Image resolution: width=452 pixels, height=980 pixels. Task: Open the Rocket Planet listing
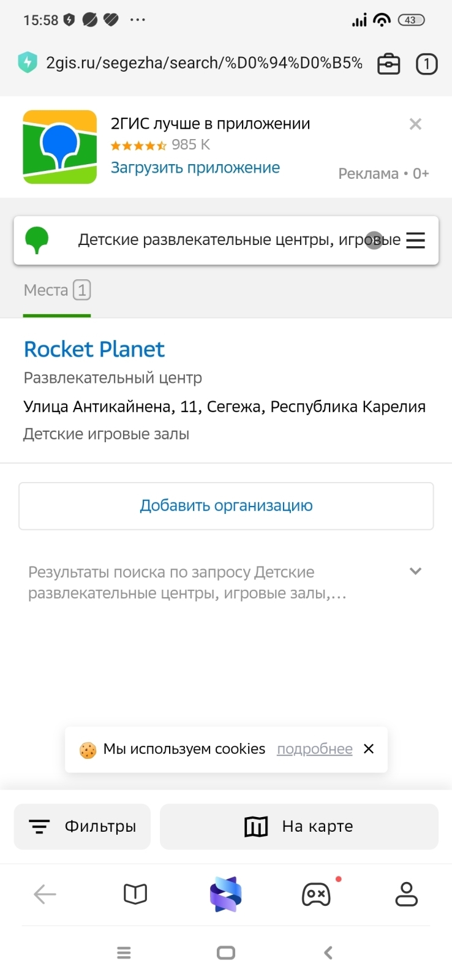click(94, 349)
